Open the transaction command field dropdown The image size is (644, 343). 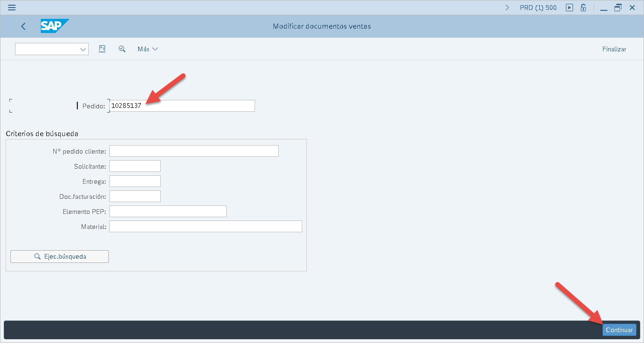coord(83,49)
